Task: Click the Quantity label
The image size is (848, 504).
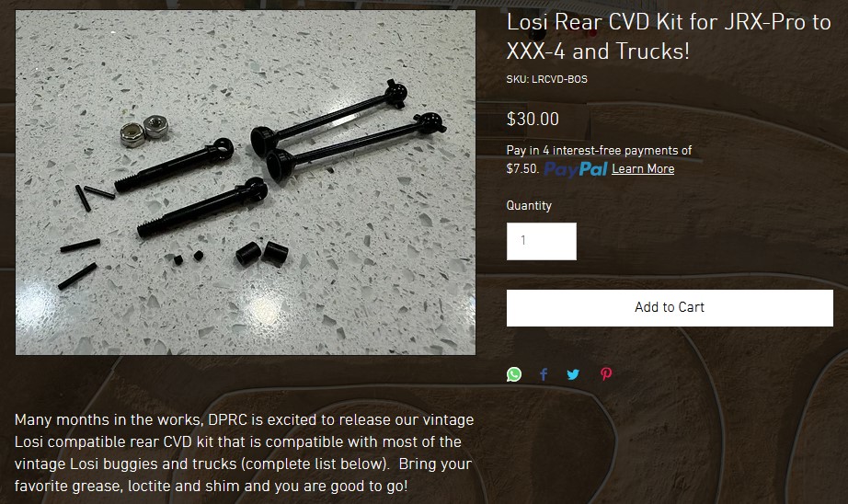Action: pos(529,205)
